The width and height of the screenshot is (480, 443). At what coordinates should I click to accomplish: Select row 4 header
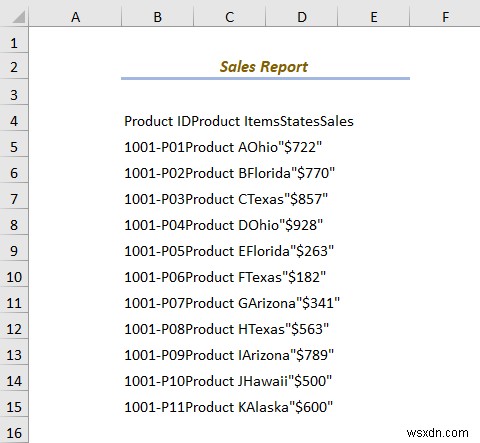point(14,121)
